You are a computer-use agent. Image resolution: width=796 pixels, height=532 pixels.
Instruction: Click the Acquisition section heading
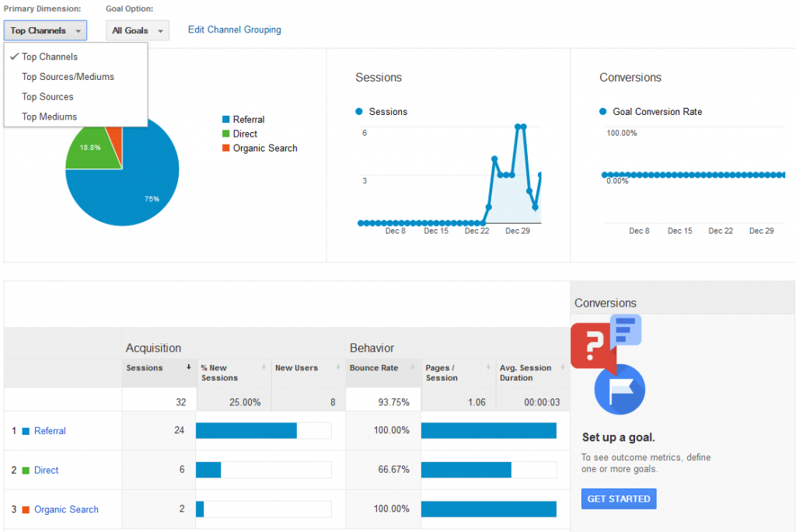coord(153,348)
